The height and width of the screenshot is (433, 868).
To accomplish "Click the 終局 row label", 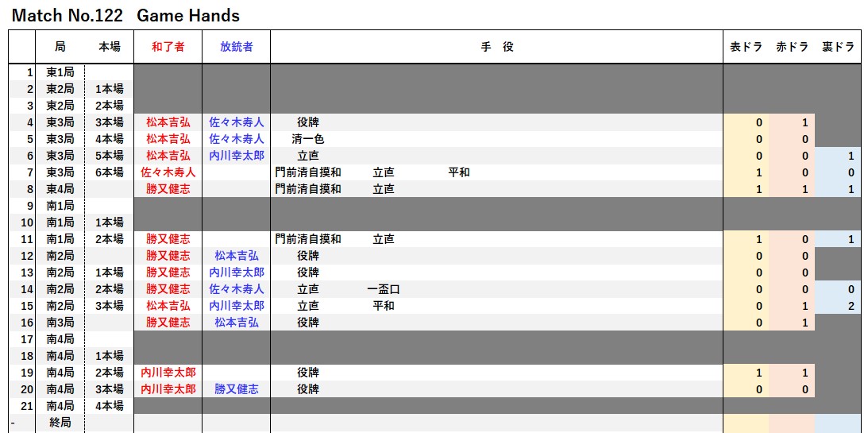I will [60, 423].
